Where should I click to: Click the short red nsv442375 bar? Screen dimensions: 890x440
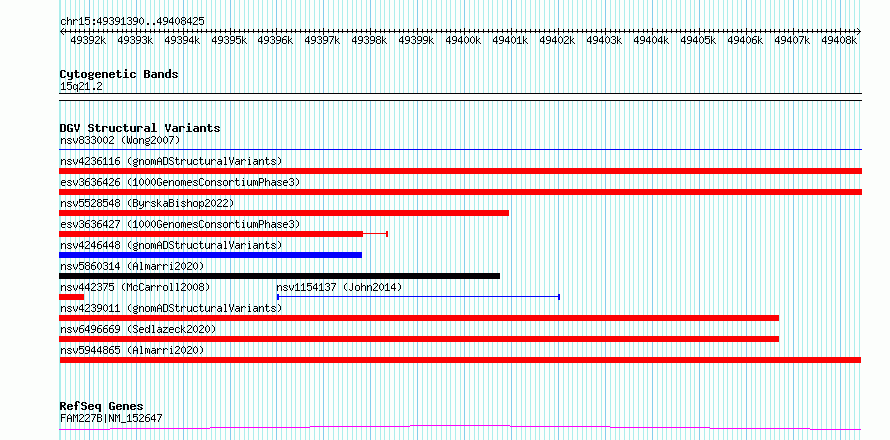tap(72, 297)
